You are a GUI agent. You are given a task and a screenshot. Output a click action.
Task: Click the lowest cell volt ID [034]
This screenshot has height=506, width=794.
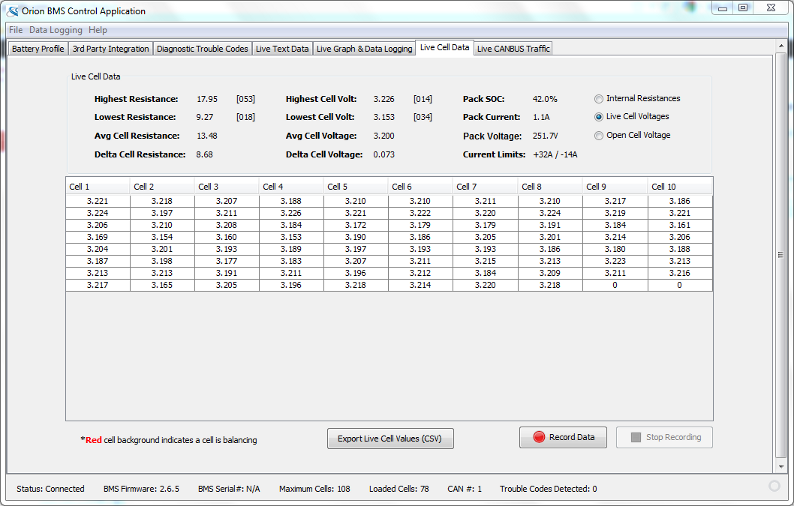click(x=423, y=117)
